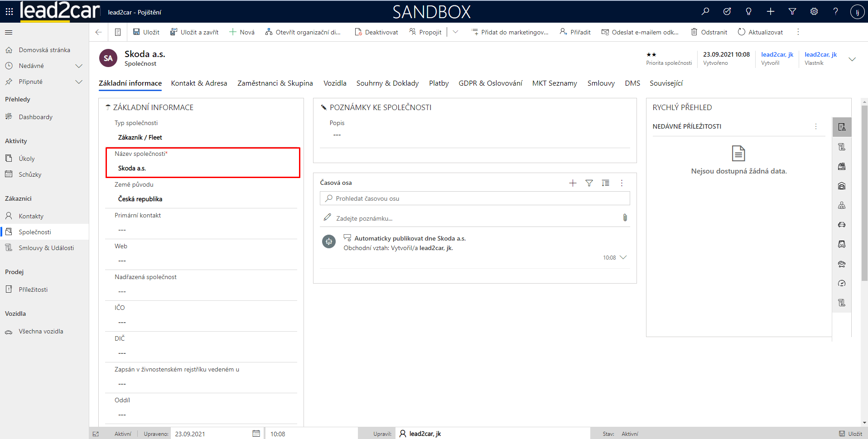Click the timeline filter funnel icon

(x=589, y=183)
